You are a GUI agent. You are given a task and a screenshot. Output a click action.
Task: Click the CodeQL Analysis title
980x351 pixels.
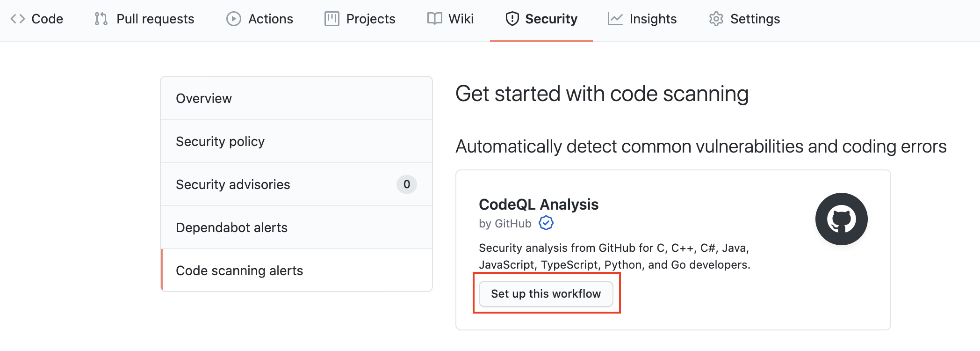(539, 205)
